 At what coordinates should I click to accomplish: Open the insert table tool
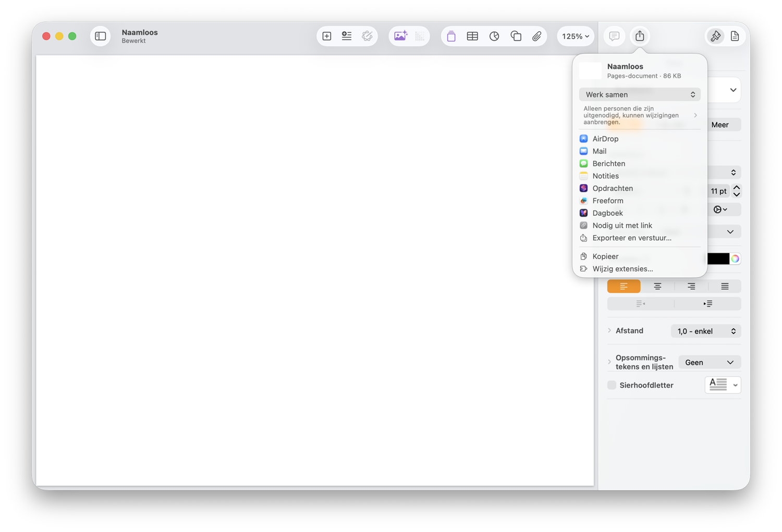click(x=472, y=36)
